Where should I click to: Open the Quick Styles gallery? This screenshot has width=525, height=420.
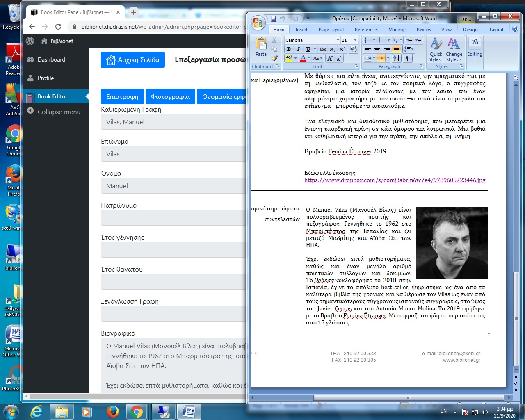pyautogui.click(x=436, y=49)
